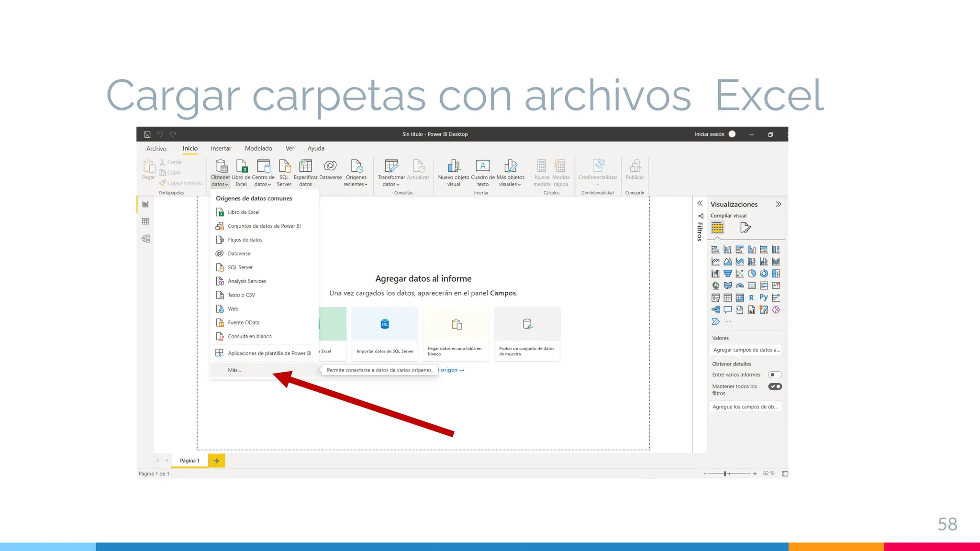Pick the Python visual
This screenshot has height=551, width=980.
(764, 298)
